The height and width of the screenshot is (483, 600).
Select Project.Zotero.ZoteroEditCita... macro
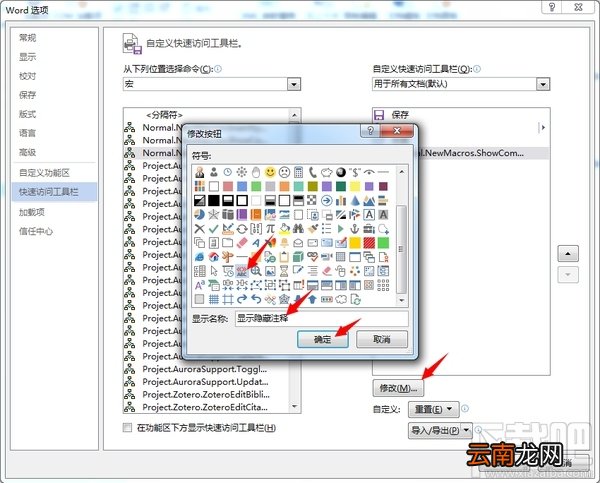(x=207, y=407)
